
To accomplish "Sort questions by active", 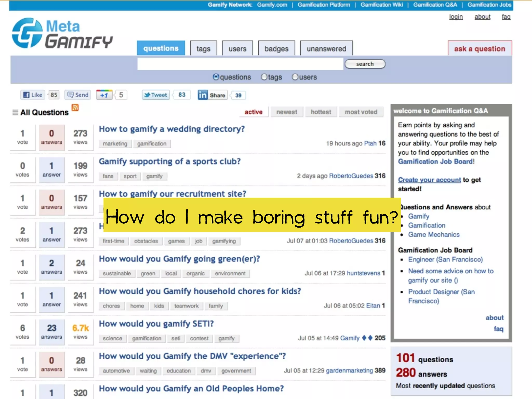I will pos(254,112).
